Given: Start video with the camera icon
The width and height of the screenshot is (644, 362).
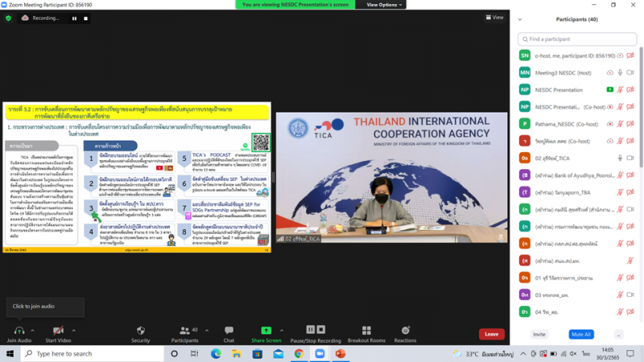Looking at the screenshot, I should (58, 331).
